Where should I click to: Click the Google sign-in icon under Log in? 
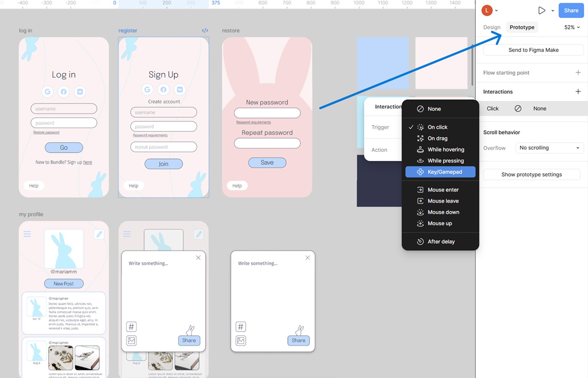pos(48,92)
